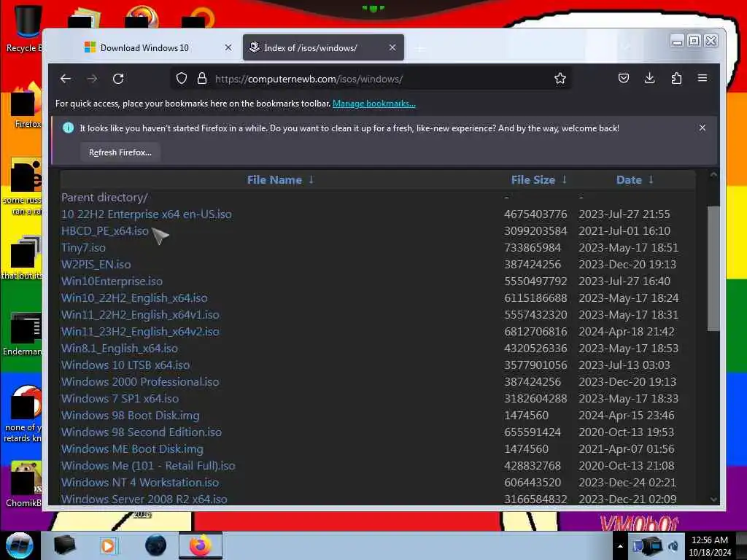Click the page vertical scrollbar thumb

tap(713, 268)
